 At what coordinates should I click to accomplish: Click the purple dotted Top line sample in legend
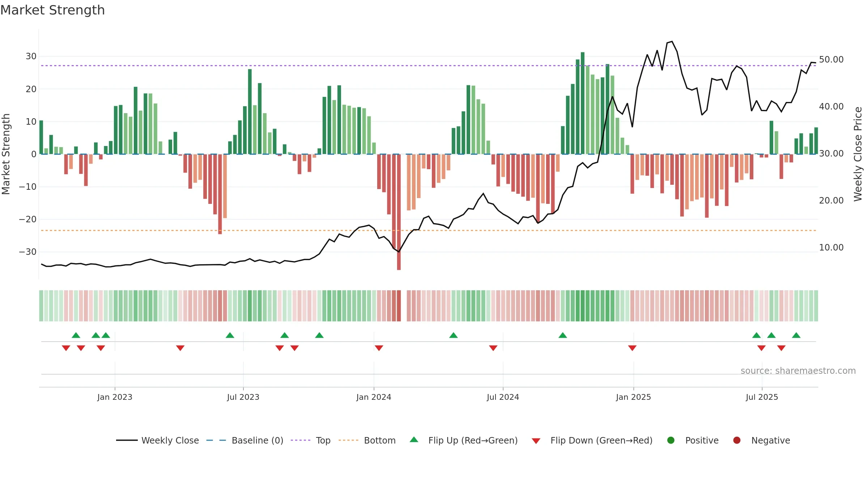(301, 440)
